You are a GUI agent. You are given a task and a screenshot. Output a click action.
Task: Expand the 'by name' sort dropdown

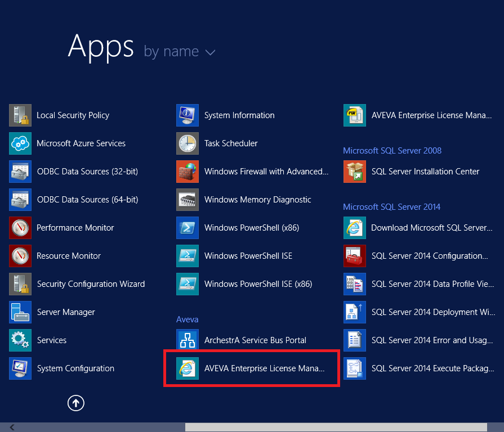click(x=180, y=52)
